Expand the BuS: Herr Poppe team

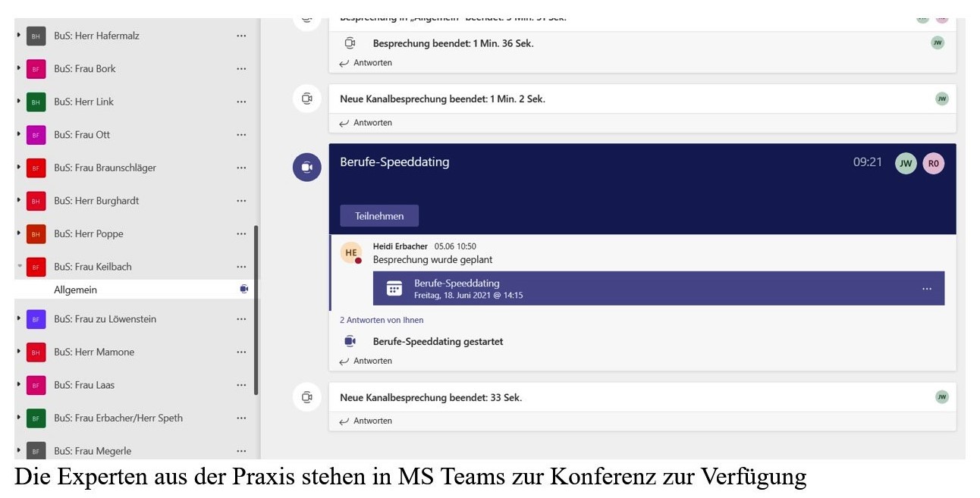pos(19,233)
